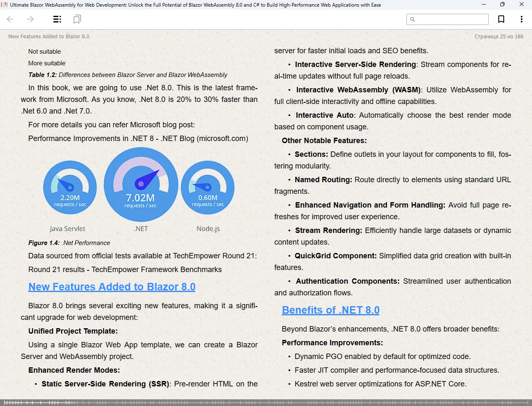This screenshot has height=406, width=532.
Task: Click the back navigation arrow
Action: pyautogui.click(x=10, y=19)
